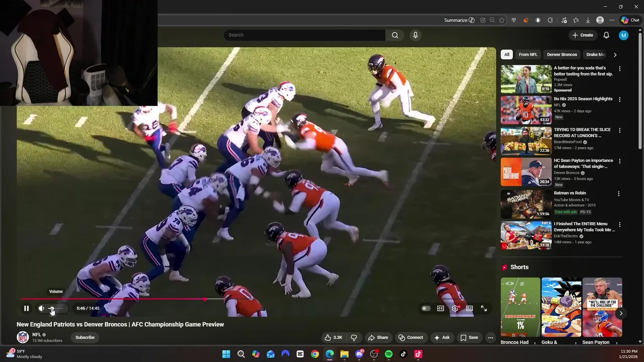Select the From NFL filter chip
Screen dimensions: 644x362
click(x=528, y=54)
